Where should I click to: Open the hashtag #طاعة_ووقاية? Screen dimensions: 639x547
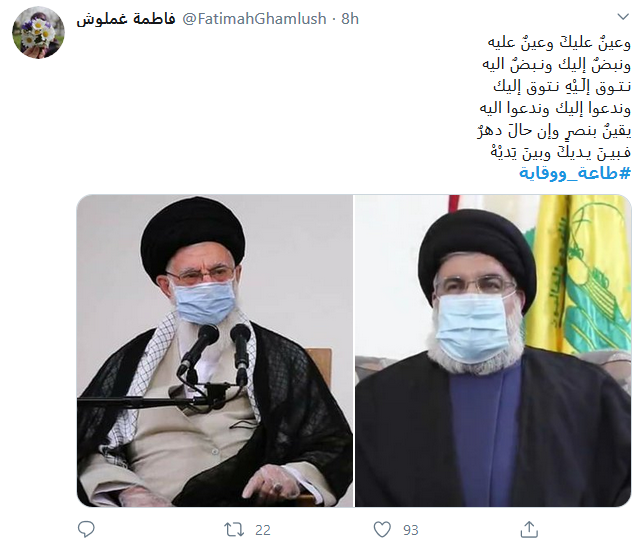coord(575,173)
